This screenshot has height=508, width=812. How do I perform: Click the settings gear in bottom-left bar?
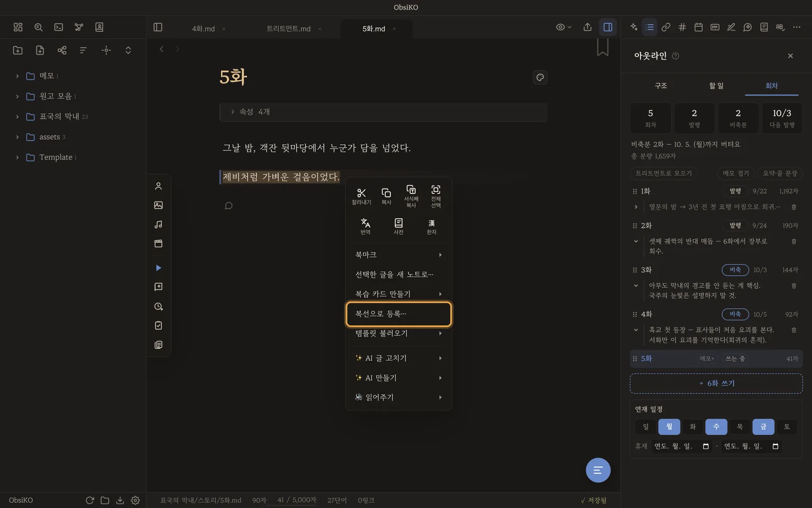135,500
